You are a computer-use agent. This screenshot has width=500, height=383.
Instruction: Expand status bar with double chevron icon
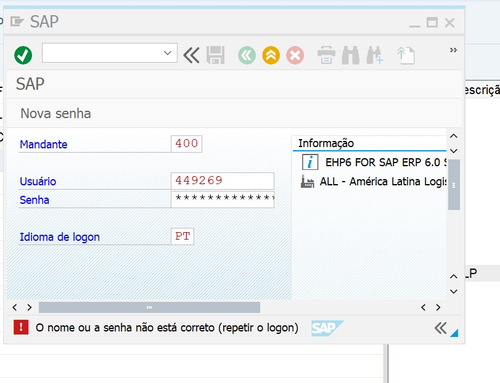point(440,328)
